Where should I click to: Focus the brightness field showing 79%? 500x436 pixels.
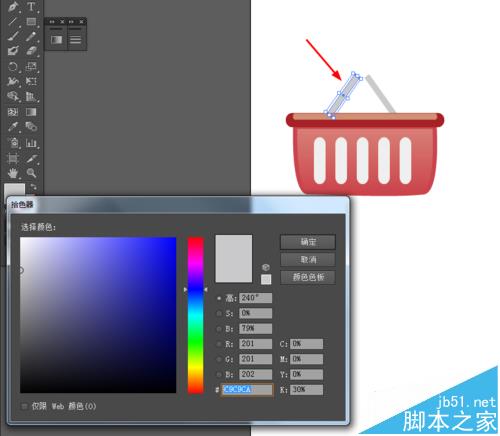(x=255, y=329)
